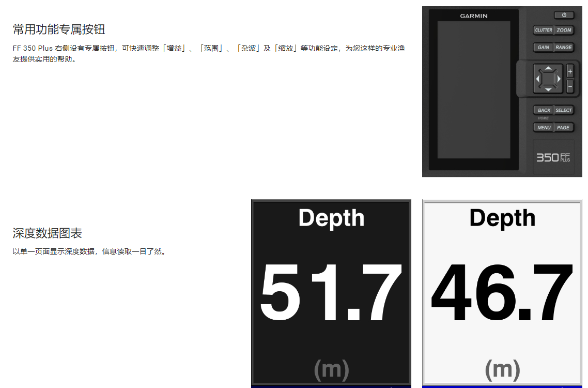Click the PAGE button on the device
Image resolution: width=588 pixels, height=388 pixels.
click(x=564, y=128)
